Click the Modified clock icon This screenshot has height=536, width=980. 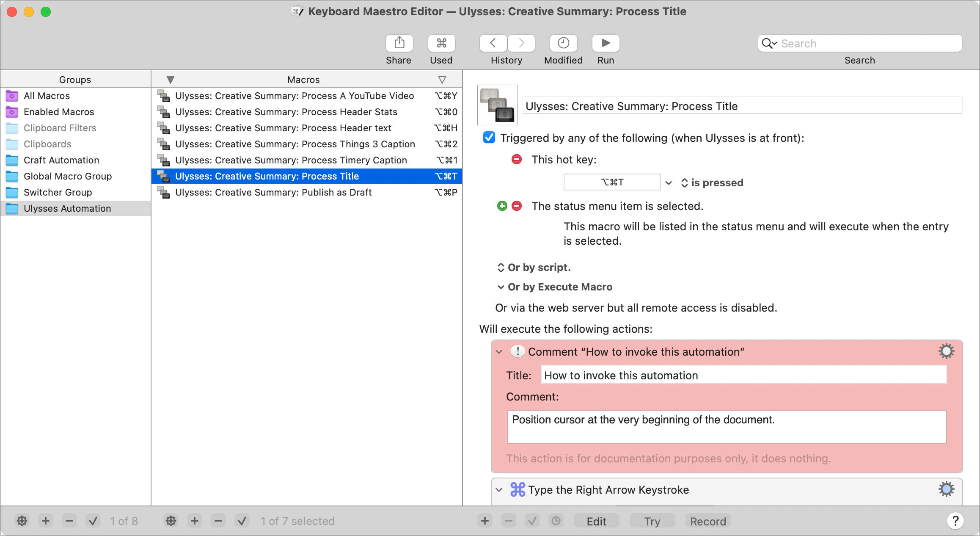tap(563, 43)
